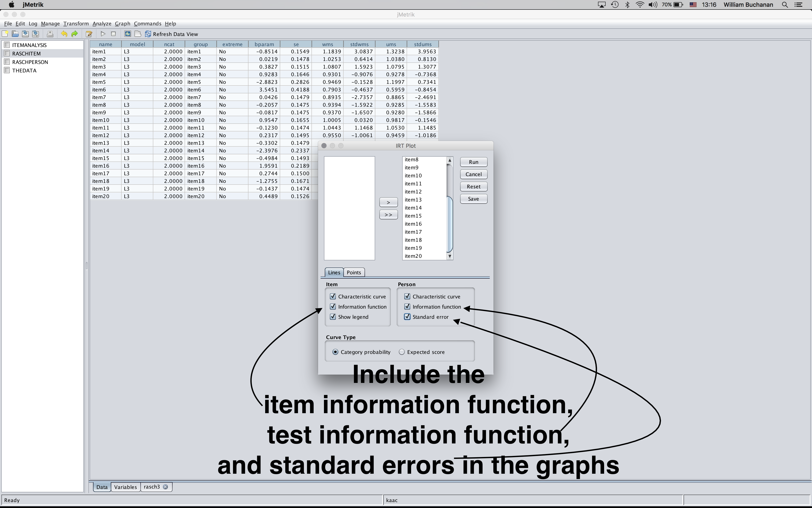Click the item list scroll up arrow
The width and height of the screenshot is (812, 508).
point(450,160)
